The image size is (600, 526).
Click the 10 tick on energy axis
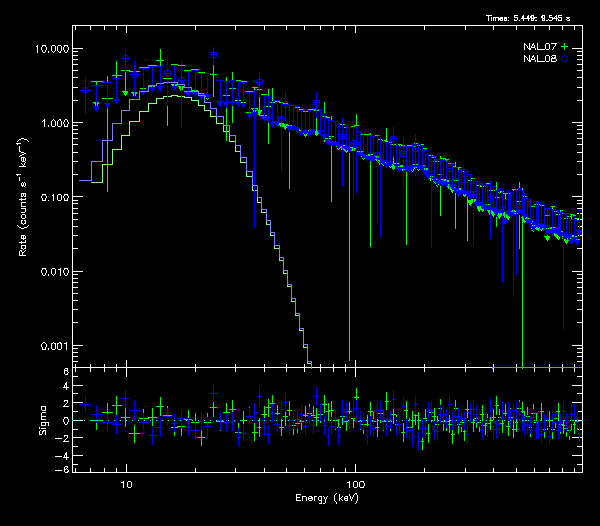pos(126,482)
